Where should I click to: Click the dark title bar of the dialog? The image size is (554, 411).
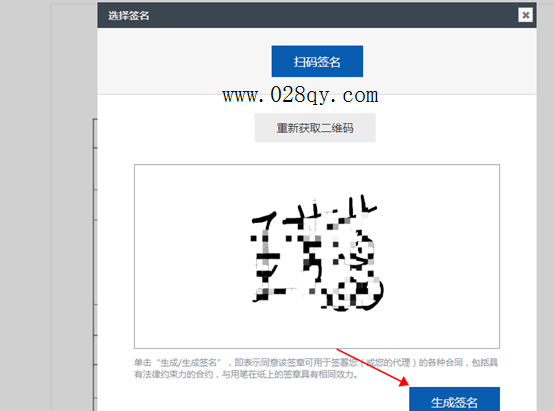pyautogui.click(x=317, y=15)
